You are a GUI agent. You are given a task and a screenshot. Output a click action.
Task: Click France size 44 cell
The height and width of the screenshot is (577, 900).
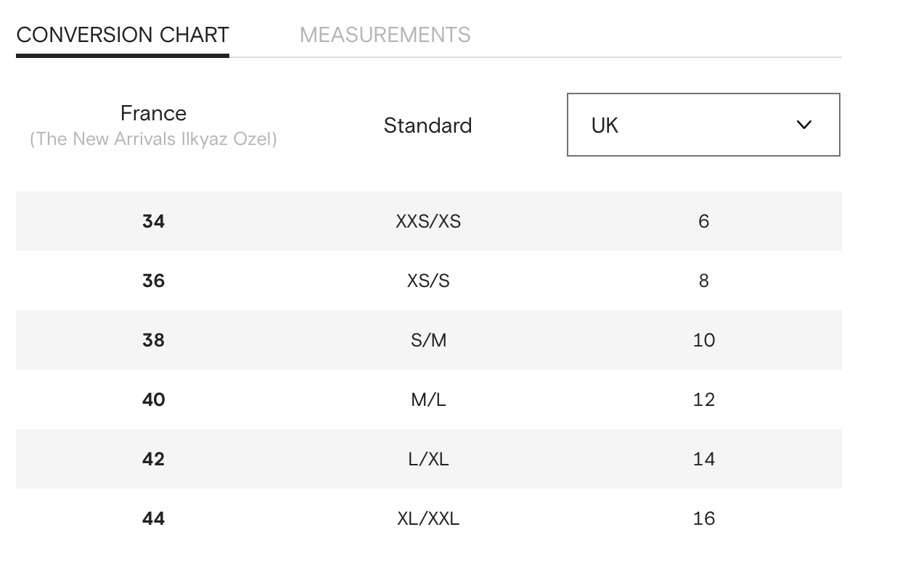click(153, 519)
